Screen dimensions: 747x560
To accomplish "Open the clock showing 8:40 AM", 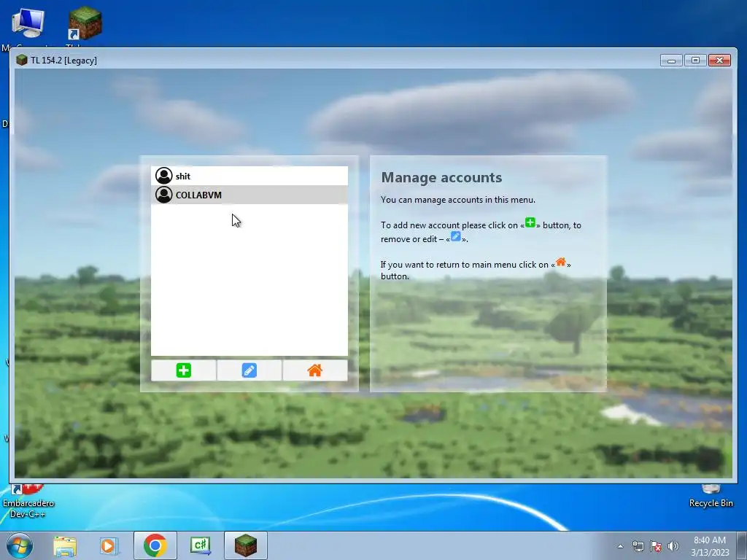I will coord(710,546).
